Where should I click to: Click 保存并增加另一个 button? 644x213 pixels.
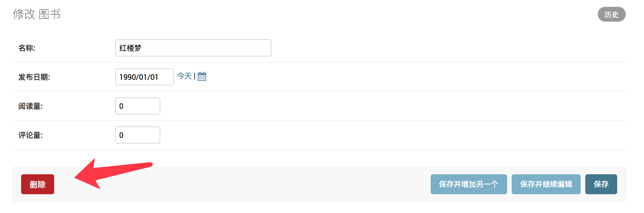[x=468, y=184]
